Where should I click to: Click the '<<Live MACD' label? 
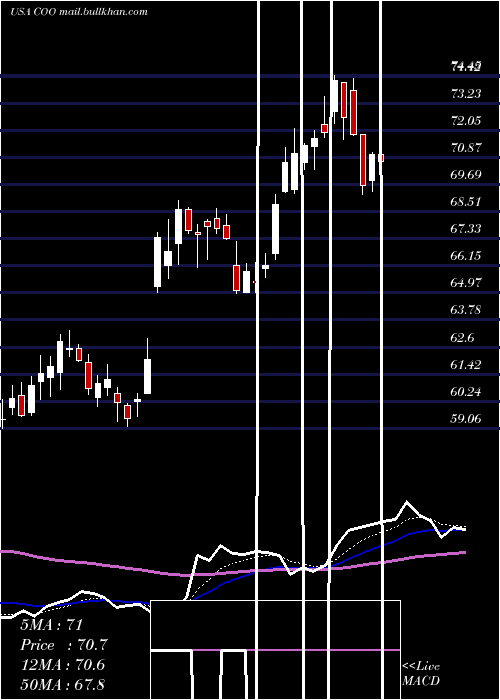[x=421, y=674]
